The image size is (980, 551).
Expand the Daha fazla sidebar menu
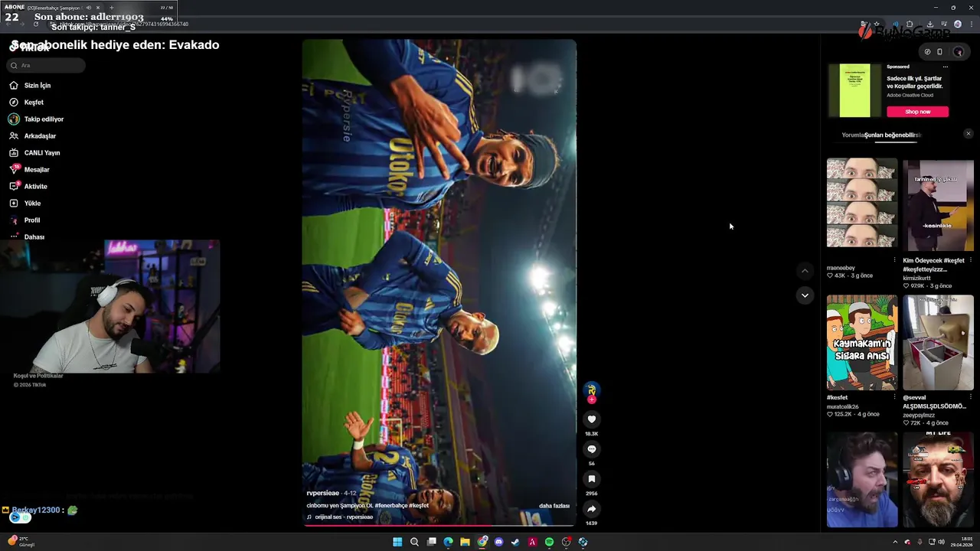27,237
